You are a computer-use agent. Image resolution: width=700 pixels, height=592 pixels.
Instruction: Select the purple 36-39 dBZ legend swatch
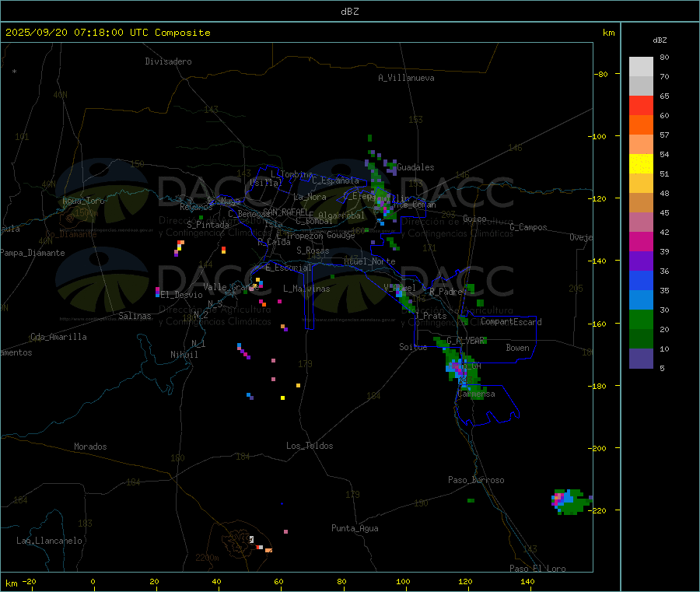pos(641,261)
